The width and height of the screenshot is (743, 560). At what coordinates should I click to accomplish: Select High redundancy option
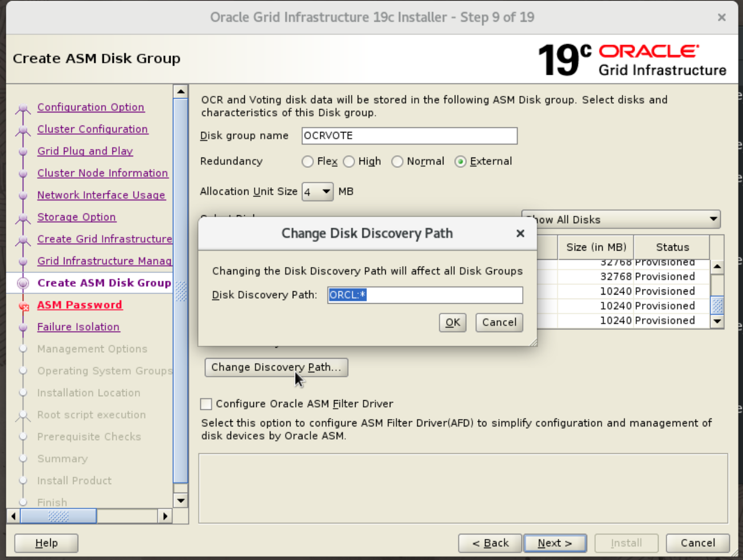pyautogui.click(x=349, y=162)
